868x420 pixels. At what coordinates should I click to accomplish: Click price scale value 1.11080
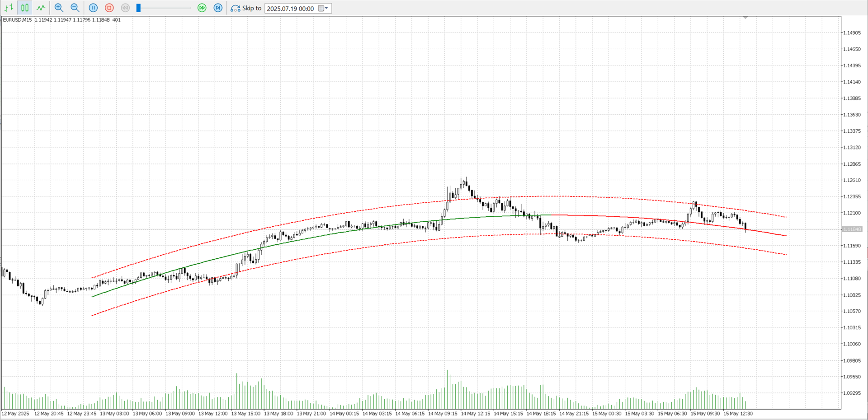(x=852, y=279)
